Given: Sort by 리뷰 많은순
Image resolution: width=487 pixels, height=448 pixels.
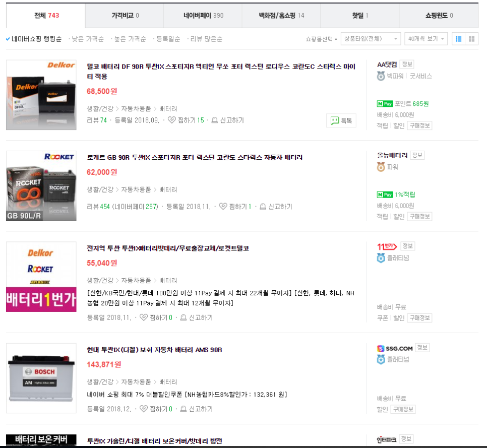Looking at the screenshot, I should coord(206,39).
